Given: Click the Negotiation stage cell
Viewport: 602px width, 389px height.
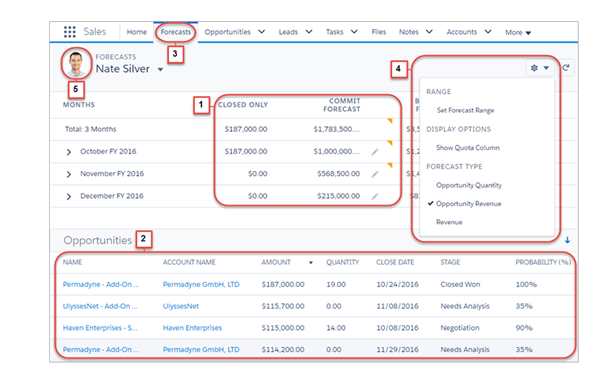Looking at the screenshot, I should (x=460, y=328).
